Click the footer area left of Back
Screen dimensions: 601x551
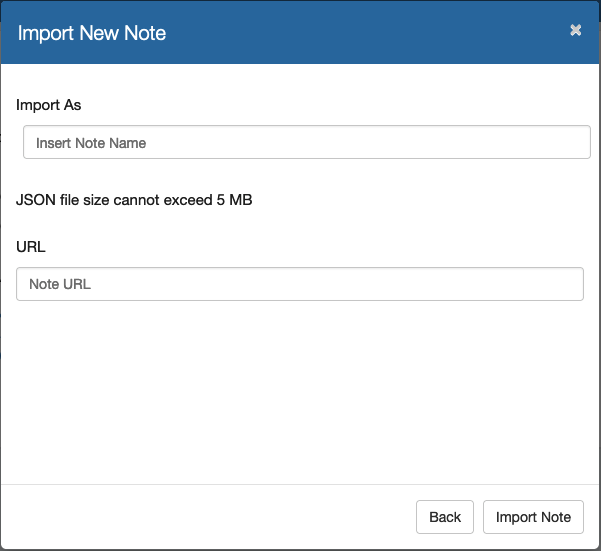(x=200, y=517)
